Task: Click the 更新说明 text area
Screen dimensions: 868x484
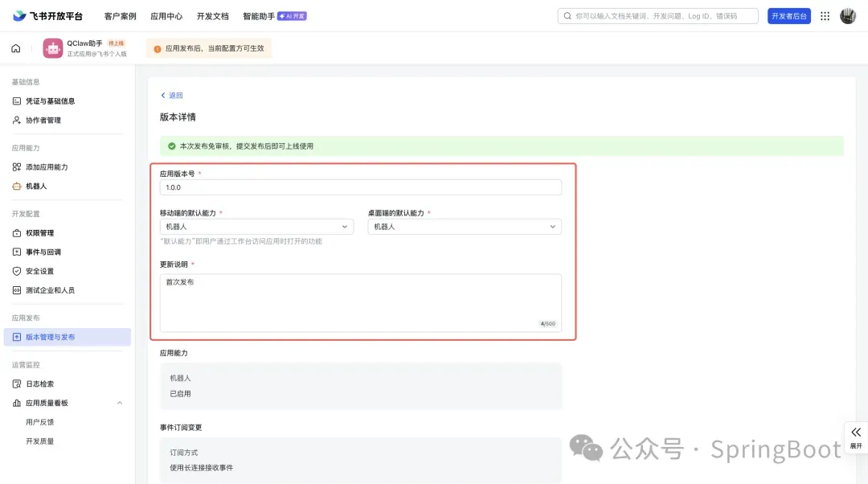Action: coord(360,302)
